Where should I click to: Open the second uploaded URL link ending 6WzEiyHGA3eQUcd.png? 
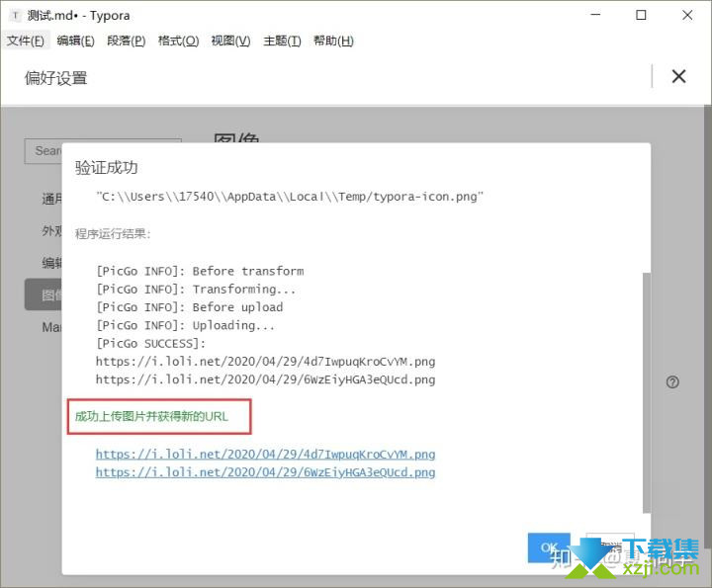[x=265, y=472]
